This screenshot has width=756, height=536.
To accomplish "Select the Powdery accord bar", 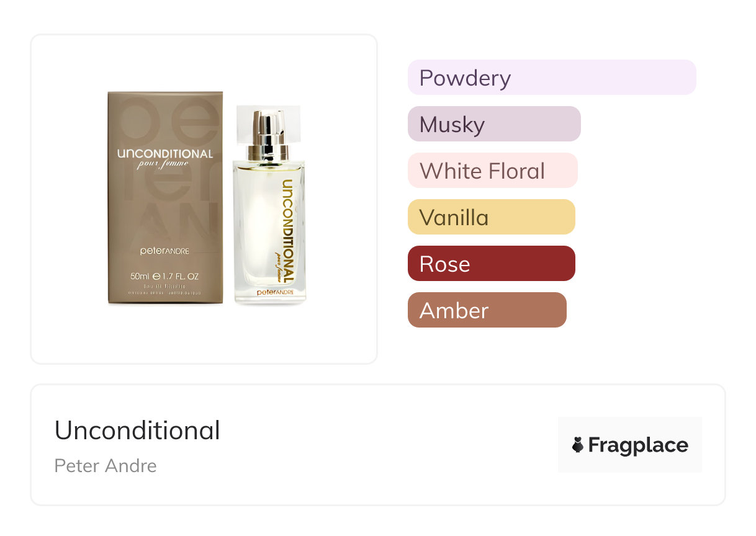I will [x=551, y=78].
